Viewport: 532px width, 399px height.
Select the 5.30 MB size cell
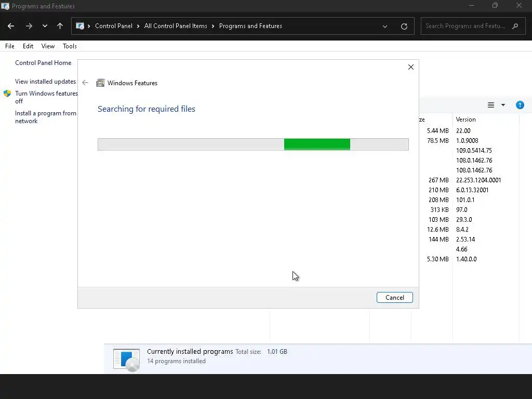tap(437, 259)
